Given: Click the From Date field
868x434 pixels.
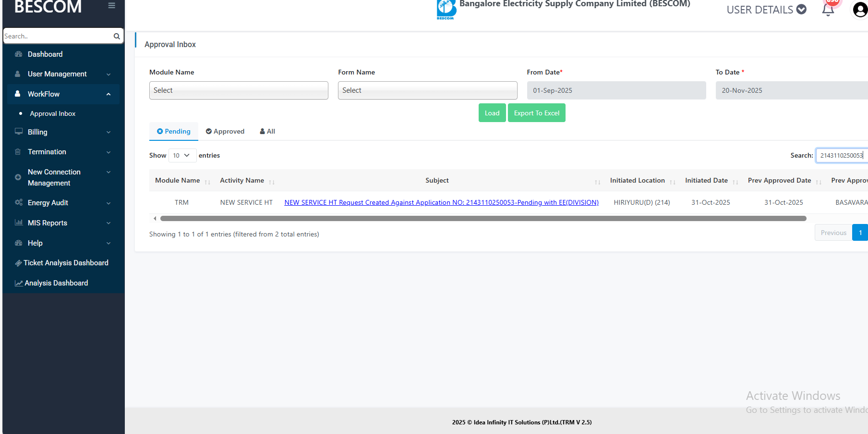Looking at the screenshot, I should pyautogui.click(x=616, y=90).
